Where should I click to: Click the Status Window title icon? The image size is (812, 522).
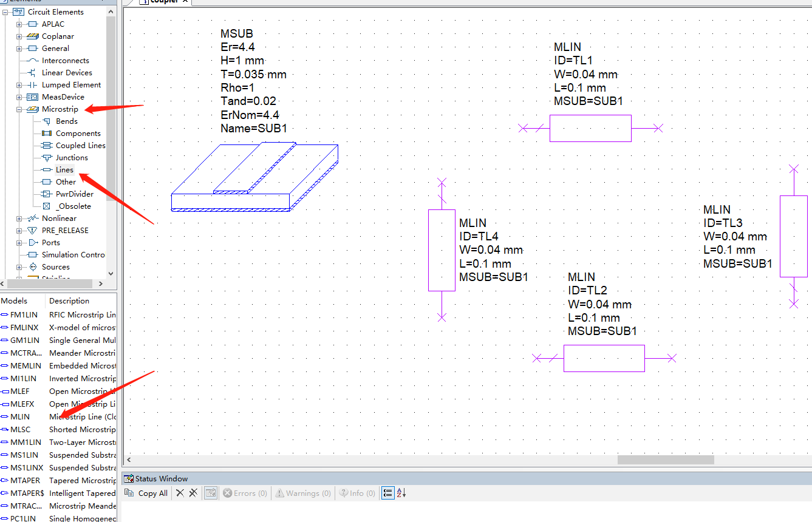pos(128,479)
